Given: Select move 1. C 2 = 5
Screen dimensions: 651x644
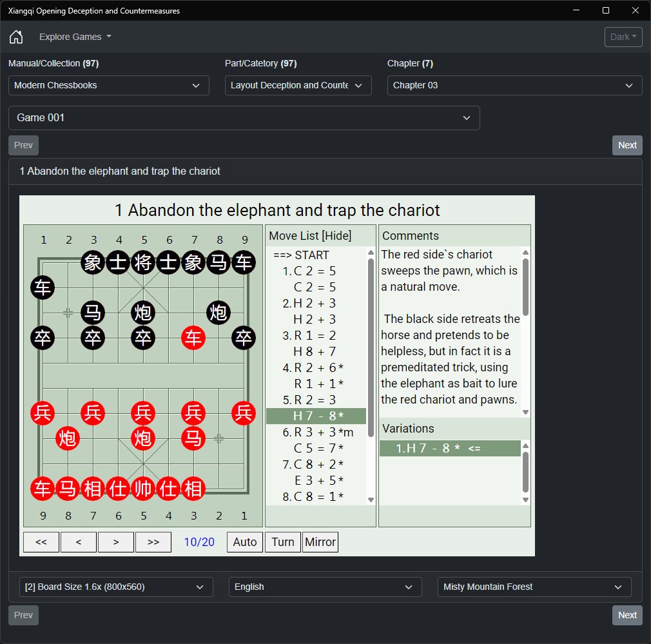Looking at the screenshot, I should click(316, 271).
